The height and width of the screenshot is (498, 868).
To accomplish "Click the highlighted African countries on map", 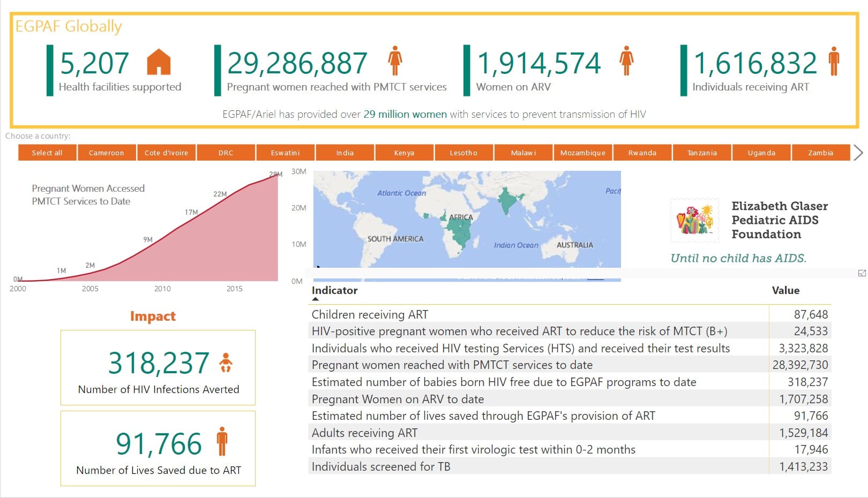I will [459, 231].
